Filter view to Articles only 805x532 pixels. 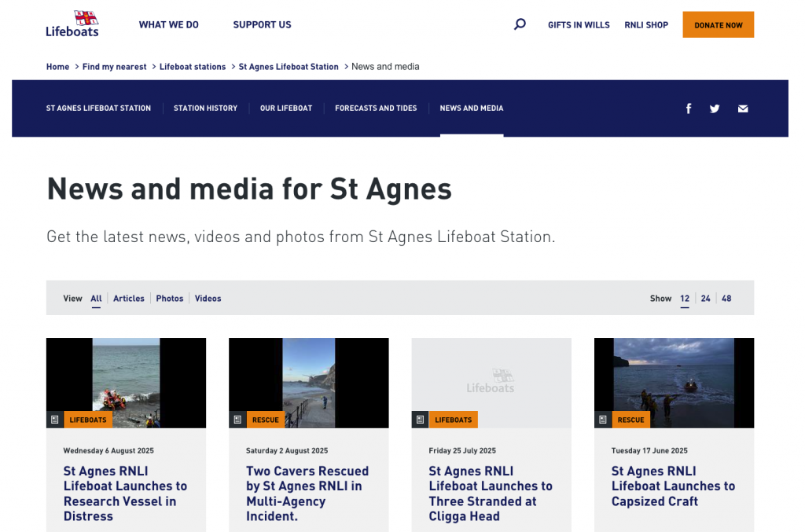point(129,299)
